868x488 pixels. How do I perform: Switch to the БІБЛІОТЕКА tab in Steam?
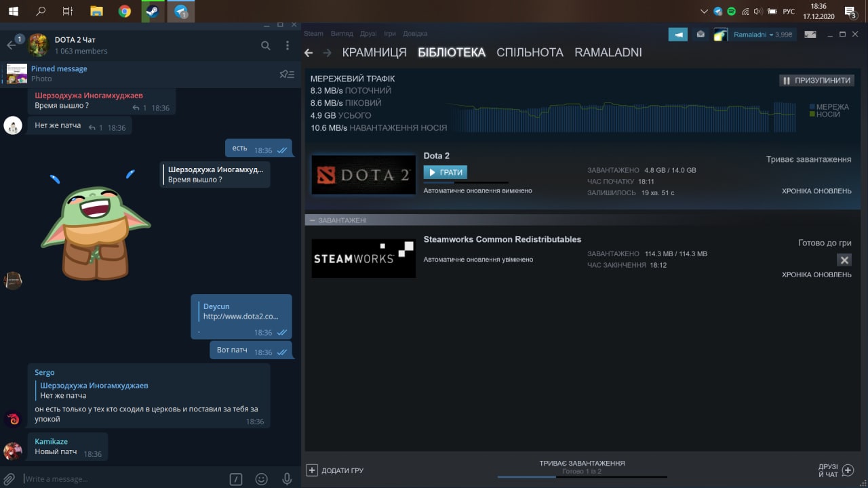452,53
